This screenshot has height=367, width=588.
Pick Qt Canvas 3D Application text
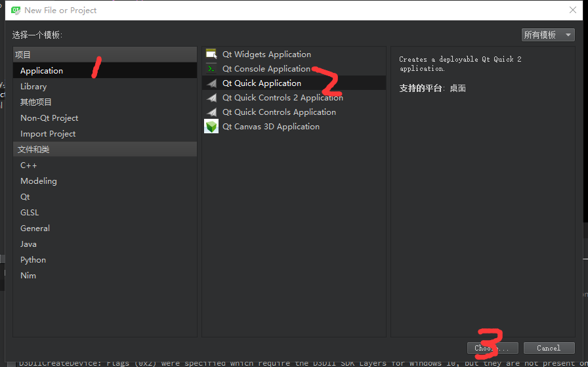pyautogui.click(x=271, y=127)
